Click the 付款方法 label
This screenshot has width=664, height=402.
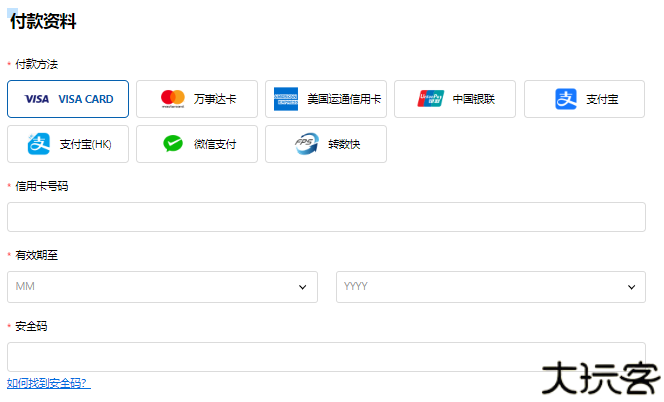pos(37,64)
